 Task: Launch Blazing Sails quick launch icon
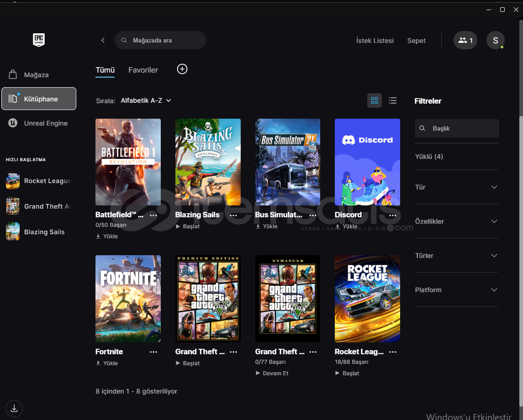13,231
